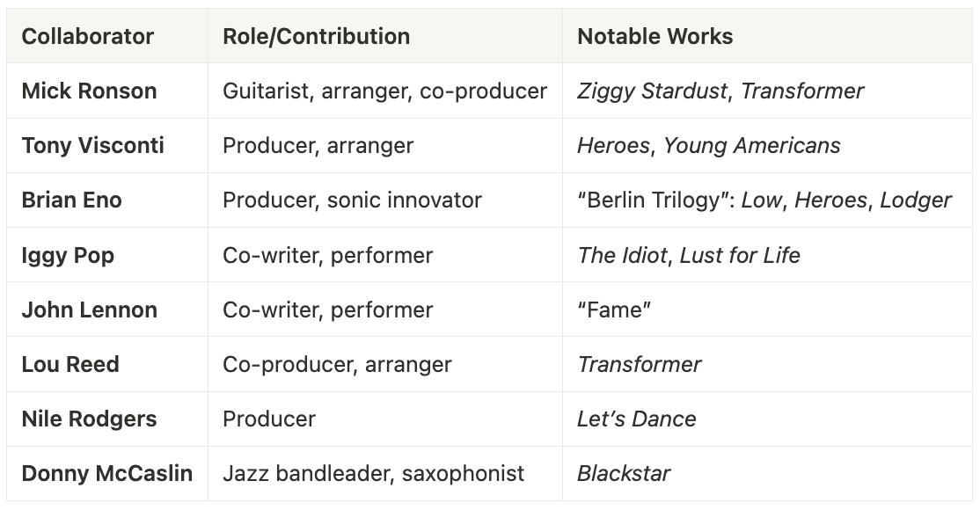
Task: Select the John Lennon cell
Action: click(106, 310)
